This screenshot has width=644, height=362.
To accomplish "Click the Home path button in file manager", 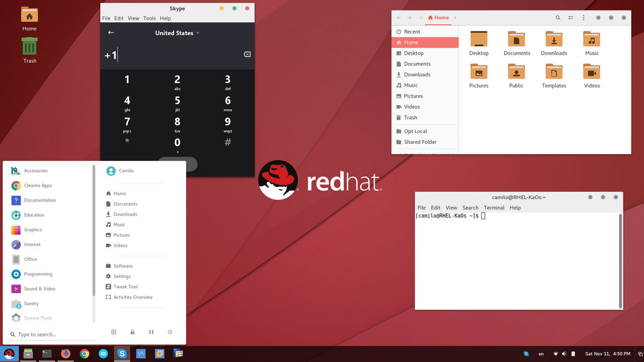I will point(438,18).
